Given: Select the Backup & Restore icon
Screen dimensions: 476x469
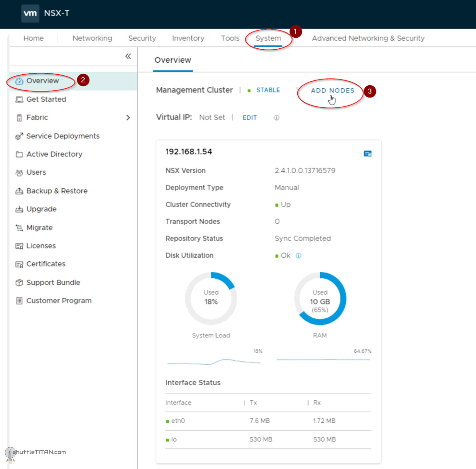Looking at the screenshot, I should coord(19,191).
